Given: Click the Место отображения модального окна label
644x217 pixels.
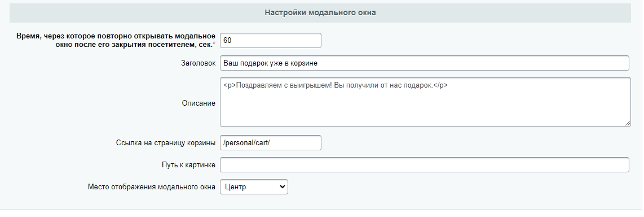Looking at the screenshot, I should click(152, 187).
